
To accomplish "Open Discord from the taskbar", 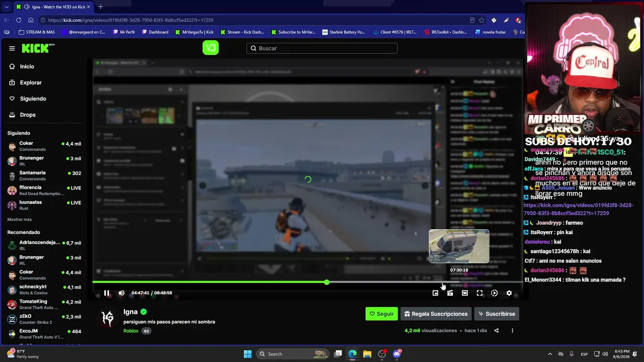I will point(397,354).
